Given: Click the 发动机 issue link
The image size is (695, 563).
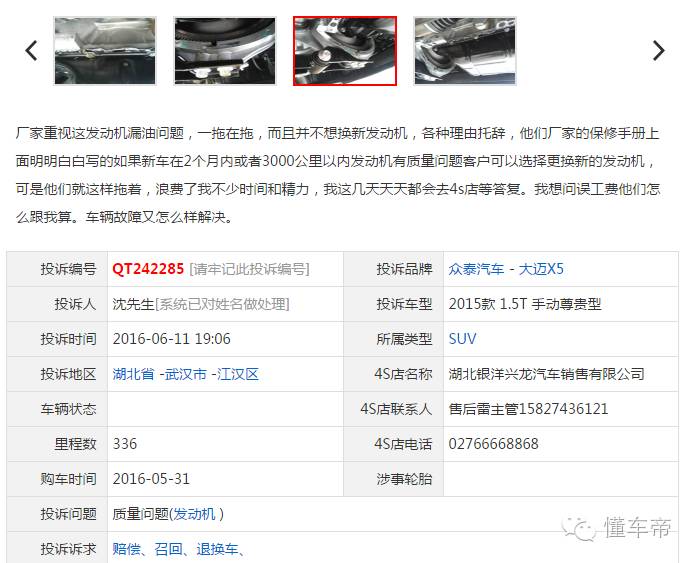Looking at the screenshot, I should (x=194, y=514).
